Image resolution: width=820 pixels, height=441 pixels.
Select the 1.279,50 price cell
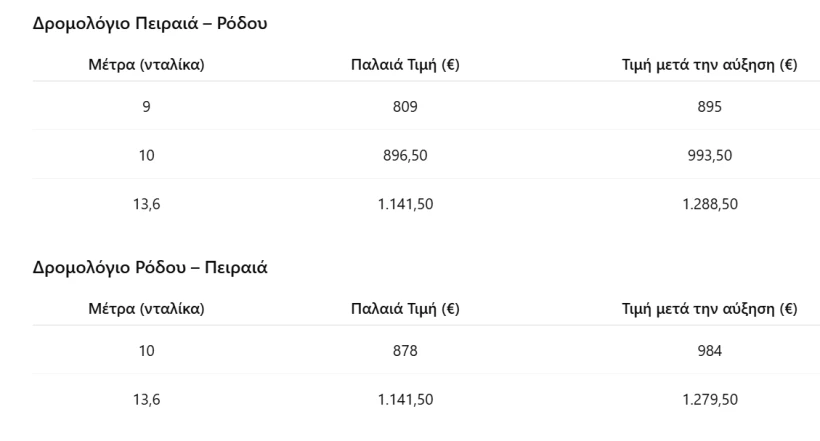tap(709, 401)
